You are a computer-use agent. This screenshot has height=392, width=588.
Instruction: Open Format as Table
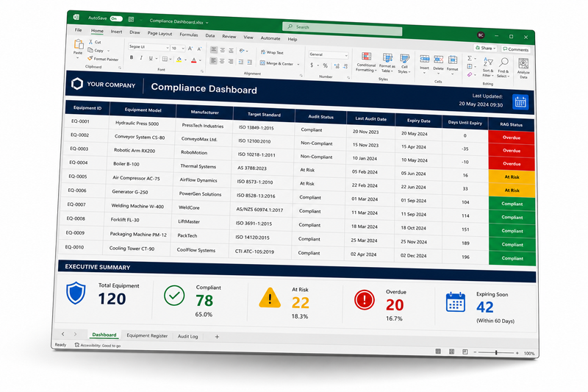(x=387, y=63)
